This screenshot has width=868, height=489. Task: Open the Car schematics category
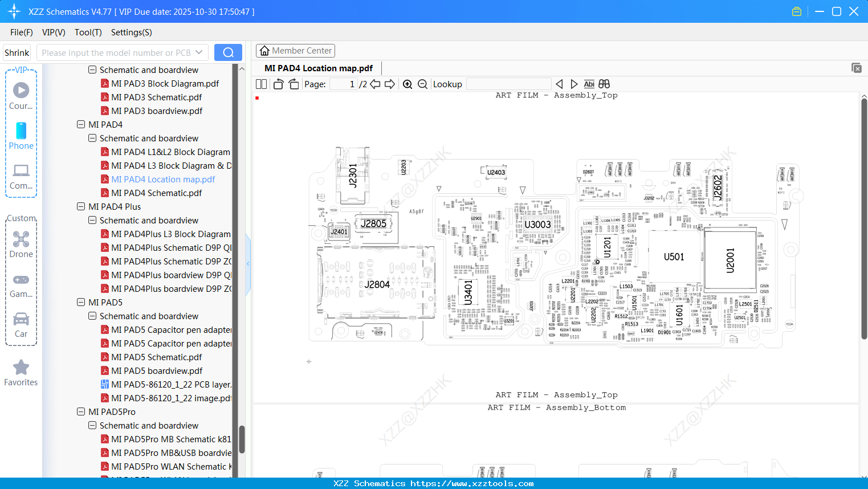[21, 324]
